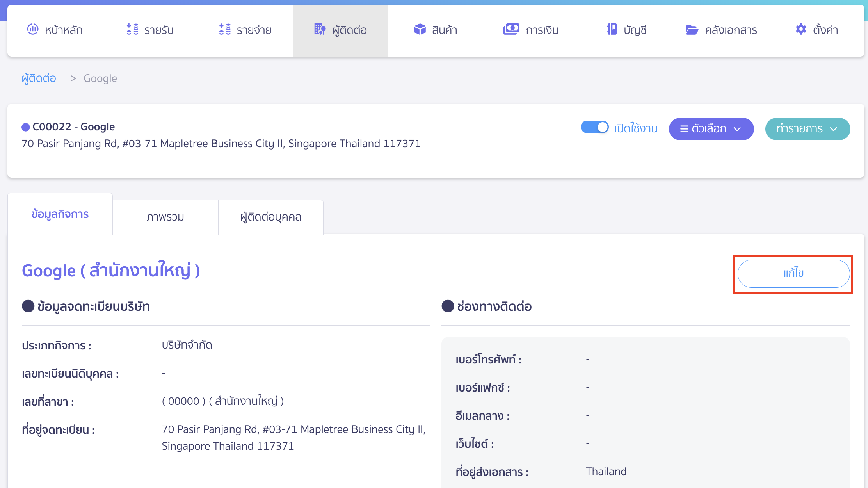Click the สินค้า box icon
This screenshot has height=488, width=868.
(x=420, y=29)
